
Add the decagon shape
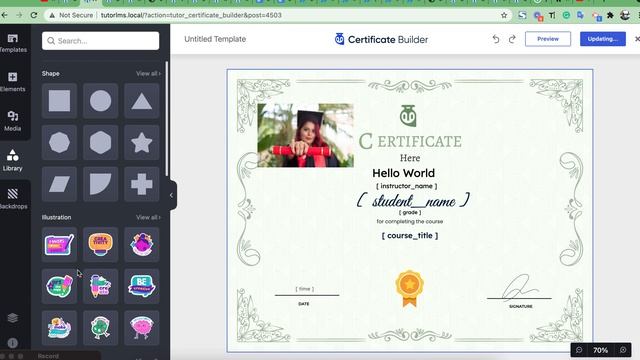(x=100, y=142)
